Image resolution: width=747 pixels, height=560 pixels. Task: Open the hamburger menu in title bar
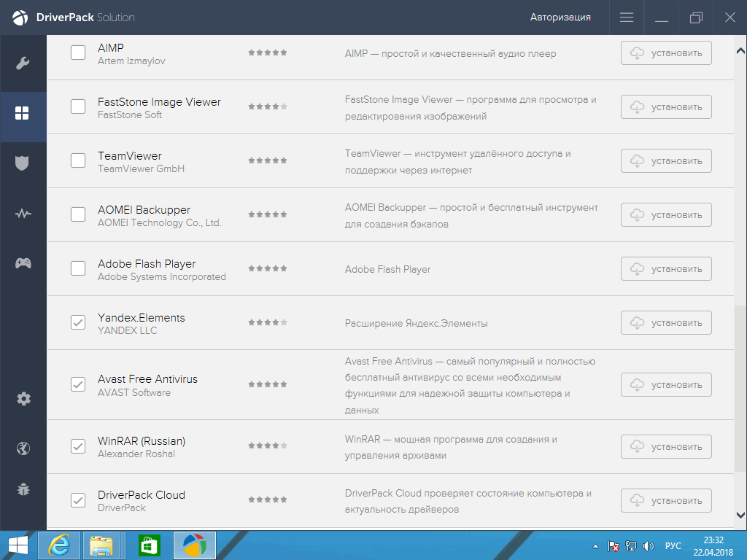click(627, 17)
